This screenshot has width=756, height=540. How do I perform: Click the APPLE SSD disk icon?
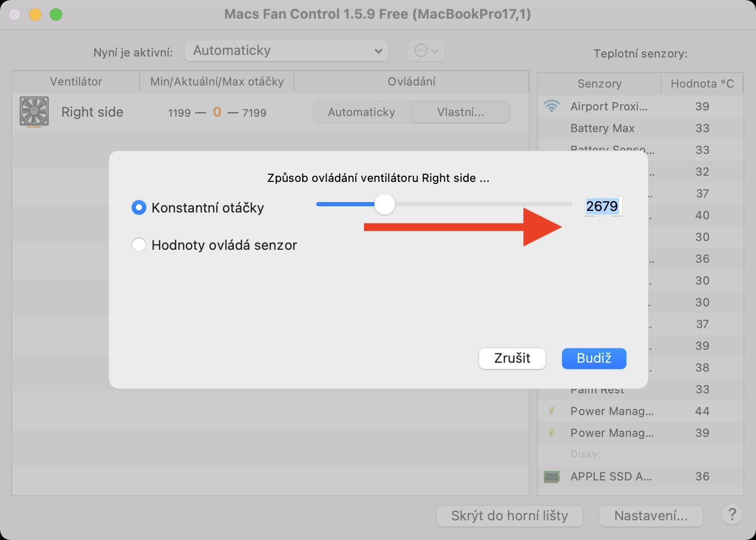pyautogui.click(x=552, y=476)
